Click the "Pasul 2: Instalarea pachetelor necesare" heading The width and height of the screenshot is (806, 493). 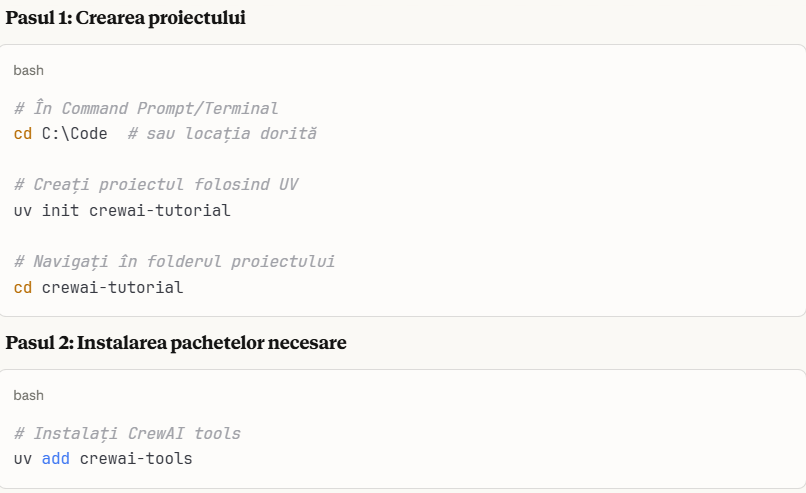(176, 343)
